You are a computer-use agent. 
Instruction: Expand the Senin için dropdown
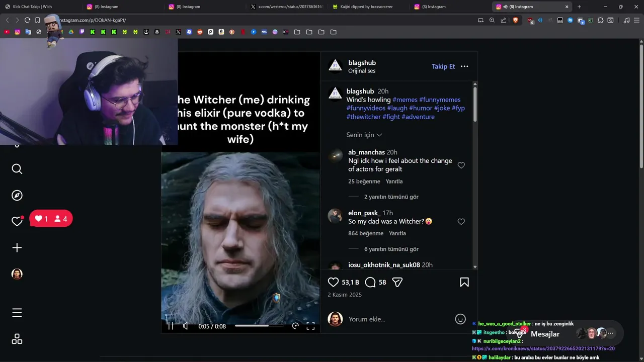tap(364, 135)
